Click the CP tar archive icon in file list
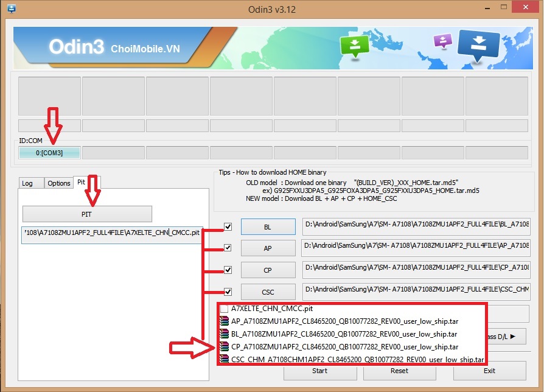This screenshot has height=392, width=544. [225, 346]
